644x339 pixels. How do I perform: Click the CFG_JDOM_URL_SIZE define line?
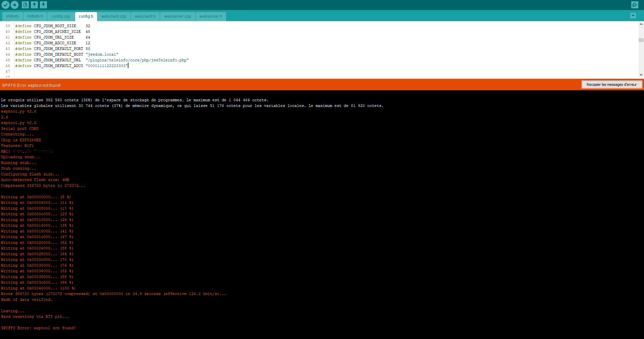53,37
